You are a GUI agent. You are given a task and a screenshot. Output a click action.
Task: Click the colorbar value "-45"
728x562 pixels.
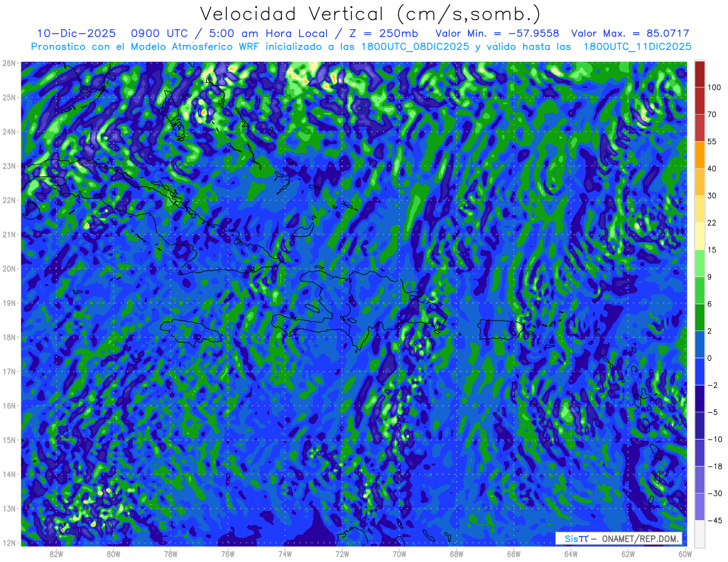pos(715,520)
